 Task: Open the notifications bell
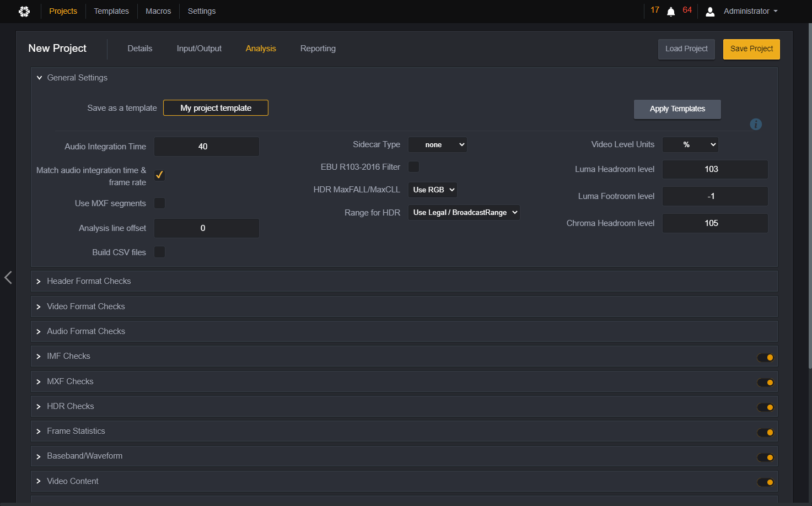click(671, 12)
